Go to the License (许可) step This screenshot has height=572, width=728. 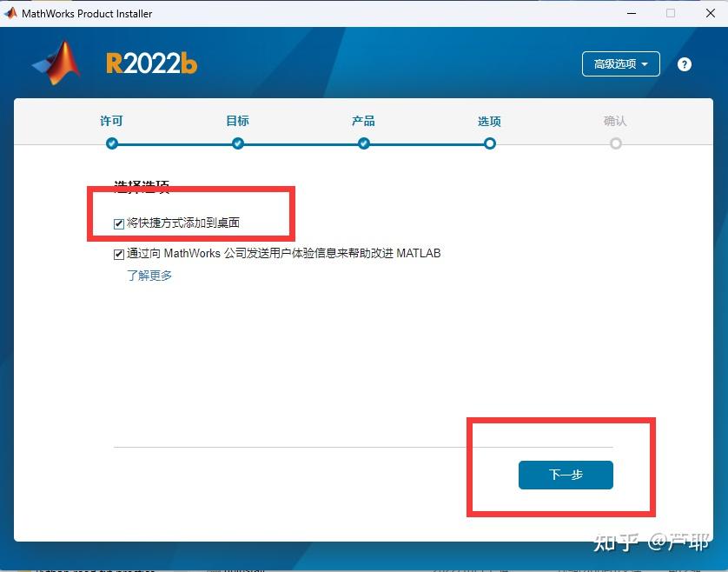click(x=111, y=121)
